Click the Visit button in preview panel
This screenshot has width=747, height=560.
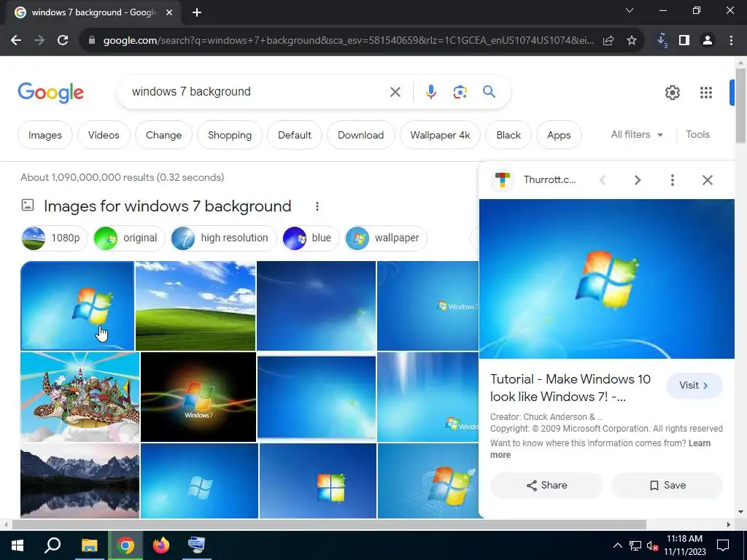[694, 386]
